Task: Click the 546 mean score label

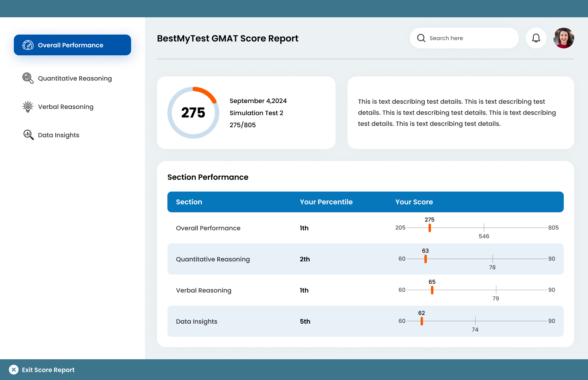Action: 484,236
